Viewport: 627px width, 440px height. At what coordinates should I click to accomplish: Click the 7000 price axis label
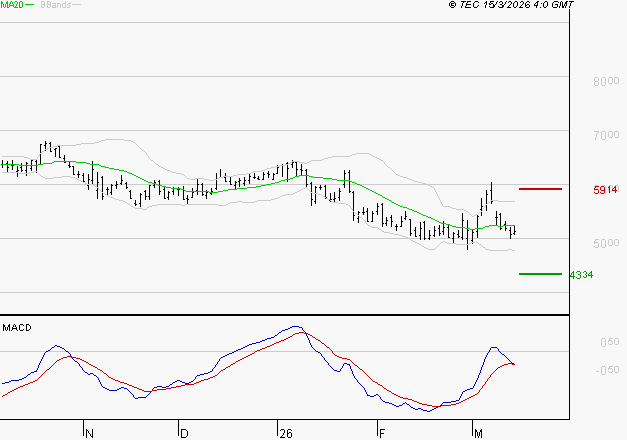[x=606, y=136]
